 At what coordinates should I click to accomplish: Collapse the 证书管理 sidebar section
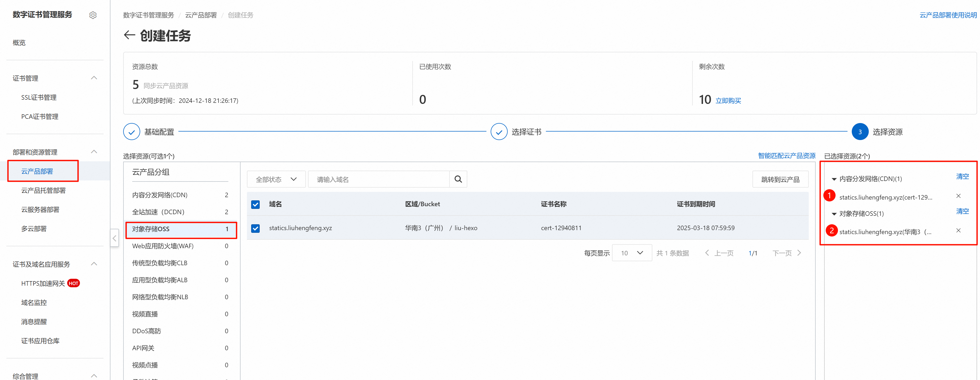pos(94,78)
